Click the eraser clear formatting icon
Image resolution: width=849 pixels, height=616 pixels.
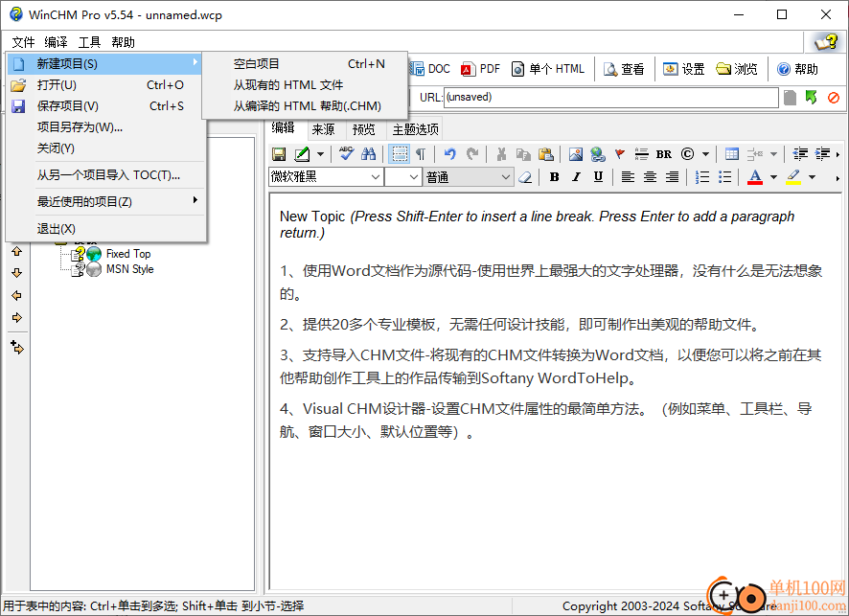point(525,177)
